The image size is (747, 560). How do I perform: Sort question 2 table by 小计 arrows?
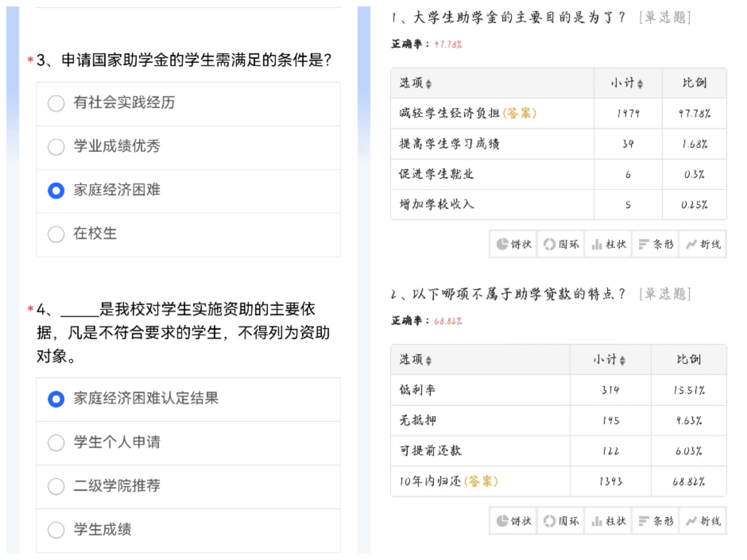coord(622,361)
